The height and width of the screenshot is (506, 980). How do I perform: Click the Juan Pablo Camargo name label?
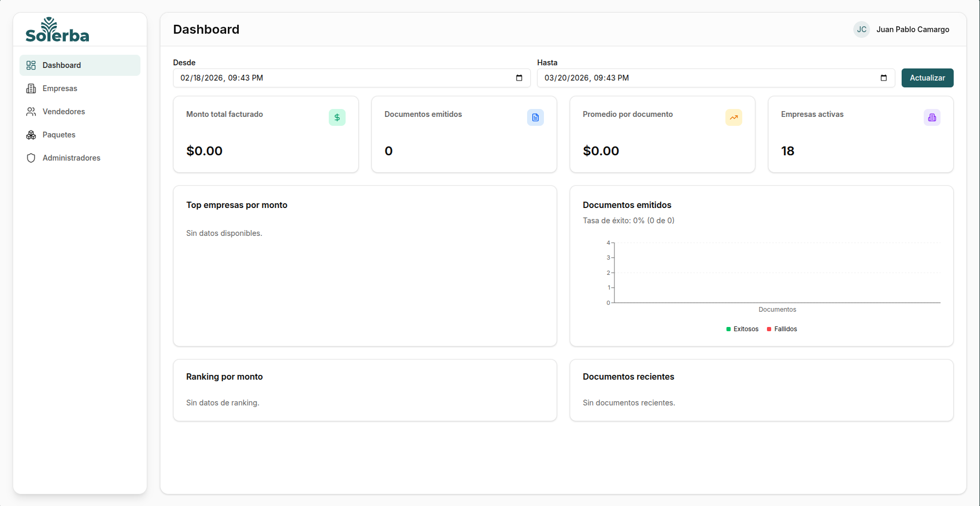(913, 29)
